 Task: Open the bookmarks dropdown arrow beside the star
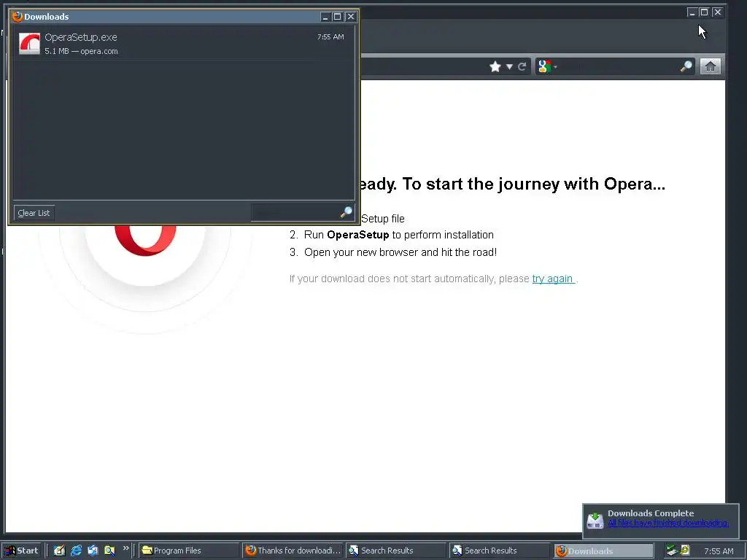pyautogui.click(x=509, y=66)
